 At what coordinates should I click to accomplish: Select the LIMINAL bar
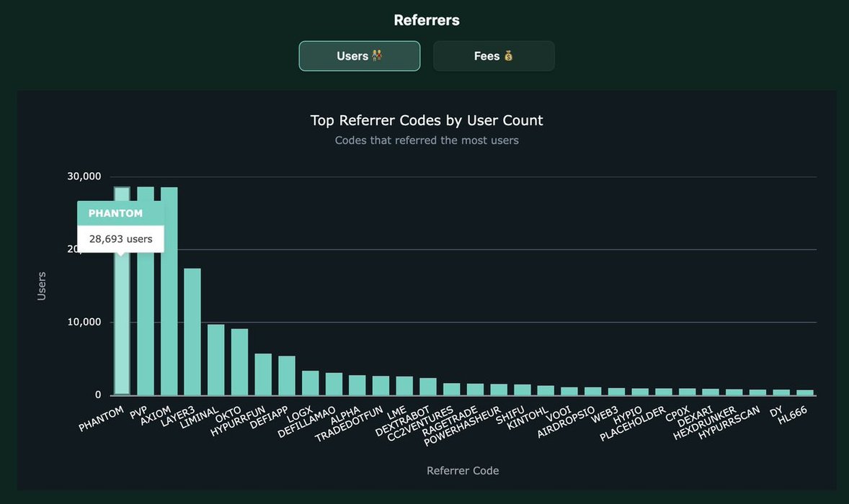tap(216, 360)
